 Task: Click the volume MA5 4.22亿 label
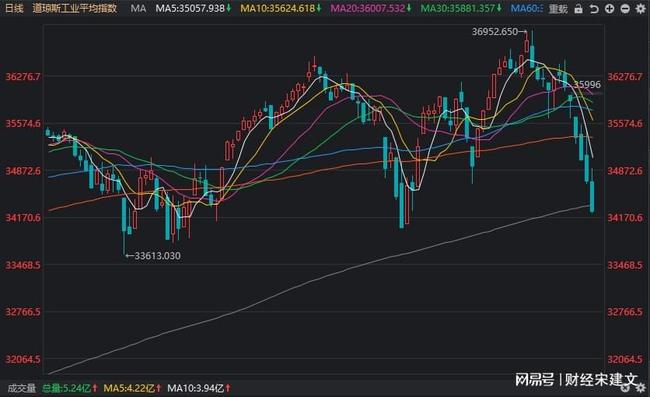(132, 388)
